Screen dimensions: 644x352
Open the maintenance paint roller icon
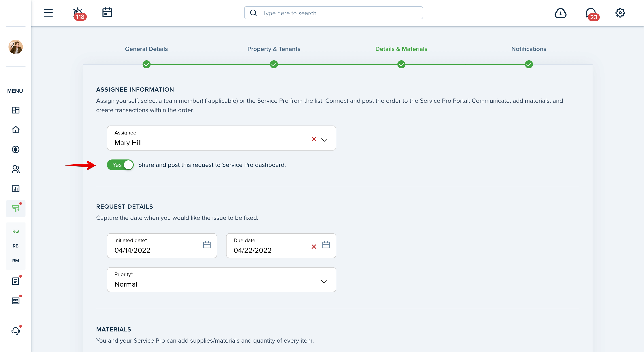pos(15,208)
